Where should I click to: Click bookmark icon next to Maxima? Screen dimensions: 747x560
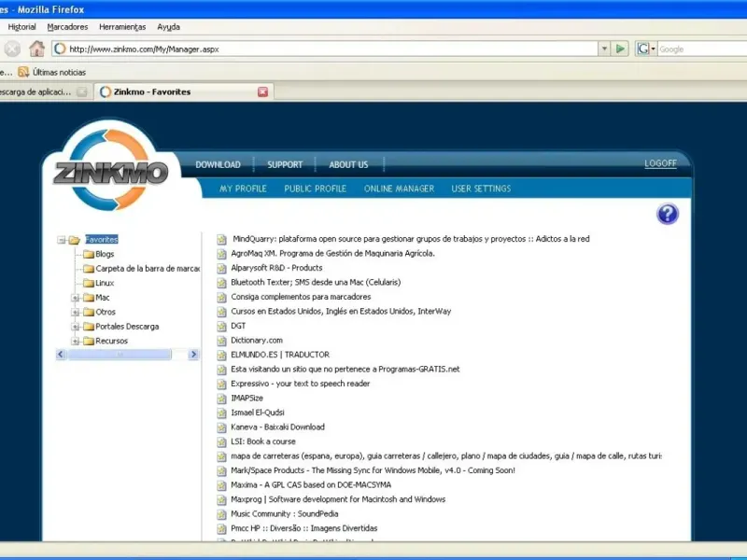221,485
